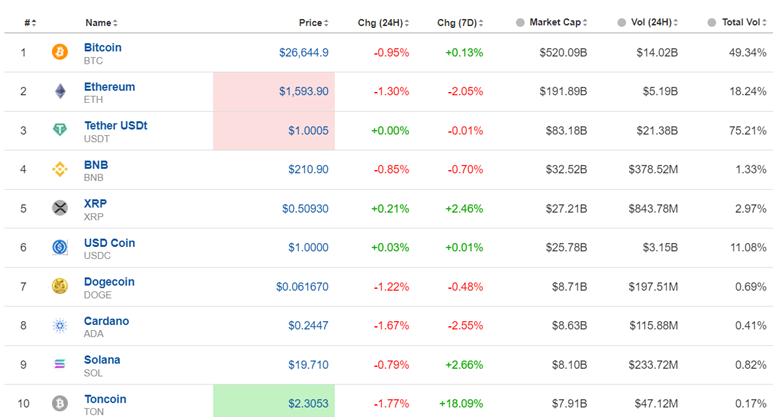Select Tether 24H volume $21.38B
This screenshot has height=417, width=780.
[657, 130]
